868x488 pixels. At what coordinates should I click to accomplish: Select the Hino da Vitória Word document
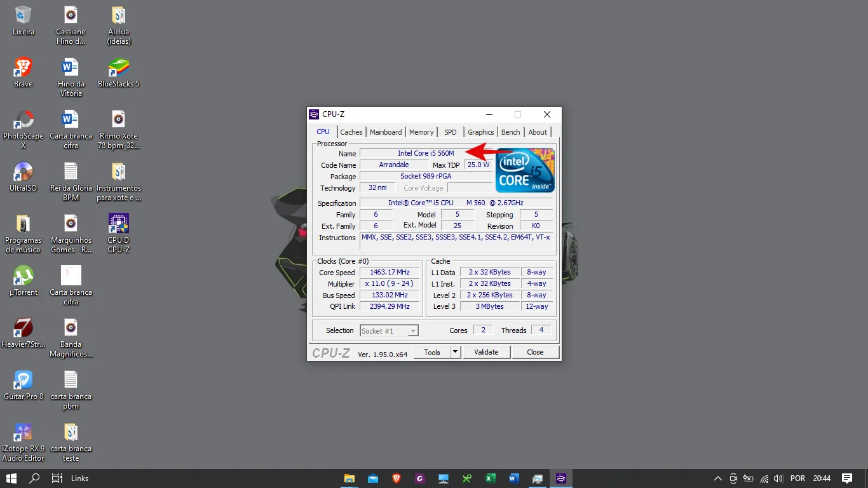point(71,77)
